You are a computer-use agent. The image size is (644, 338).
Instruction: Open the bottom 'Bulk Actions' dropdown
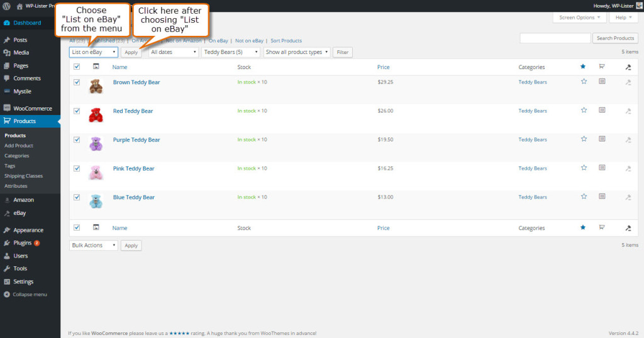(94, 245)
